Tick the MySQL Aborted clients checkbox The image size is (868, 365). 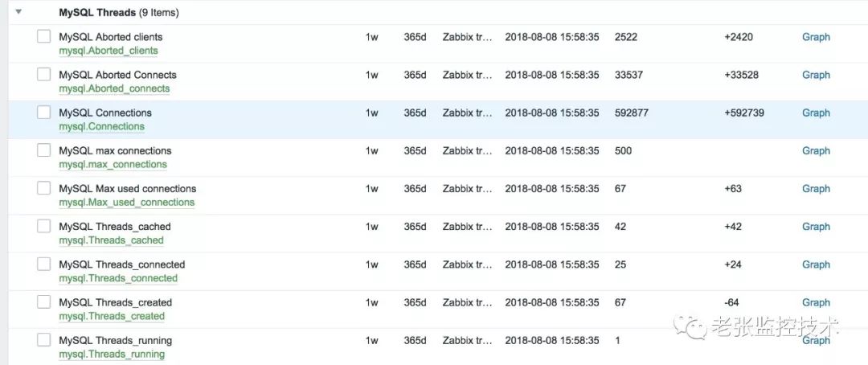click(x=43, y=36)
